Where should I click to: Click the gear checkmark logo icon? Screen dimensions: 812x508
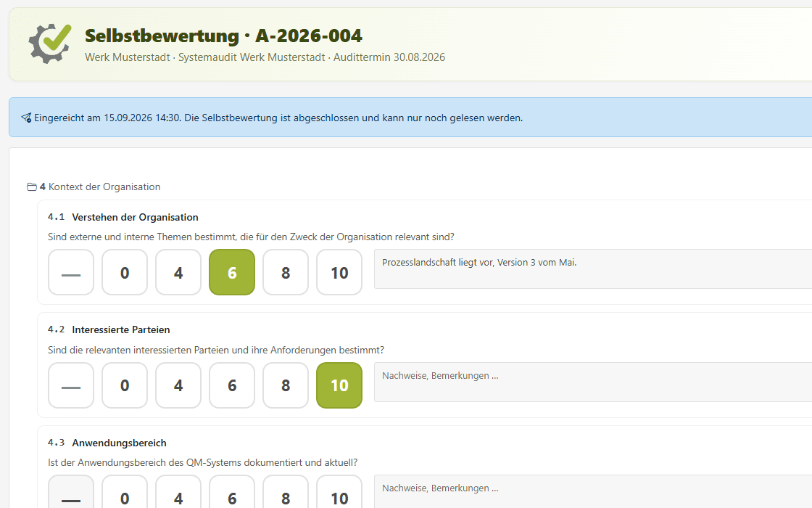pyautogui.click(x=50, y=44)
